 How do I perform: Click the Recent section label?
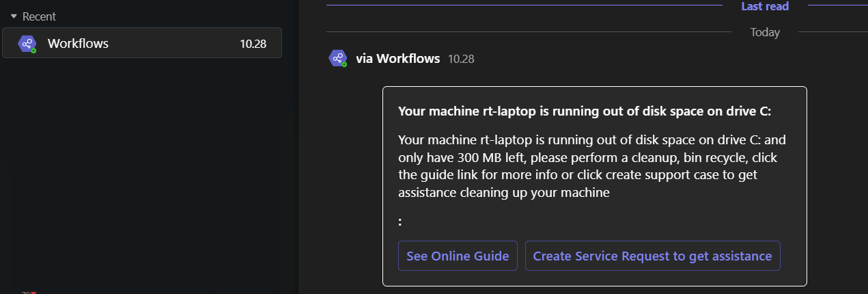pos(39,16)
